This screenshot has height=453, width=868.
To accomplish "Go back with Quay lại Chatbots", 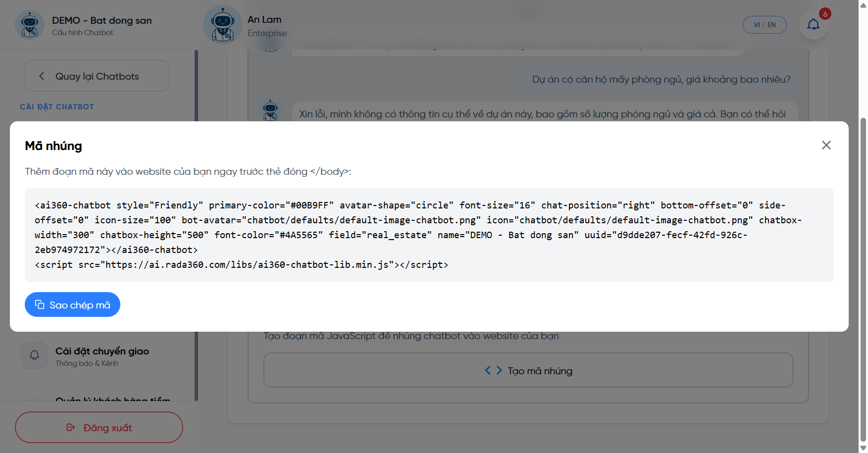I will tap(97, 76).
